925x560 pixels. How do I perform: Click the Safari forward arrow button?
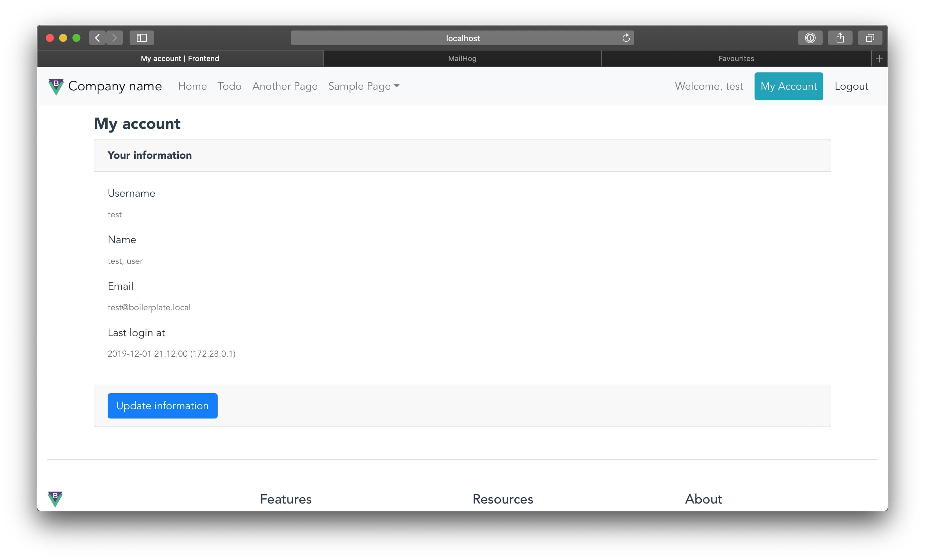(x=115, y=38)
